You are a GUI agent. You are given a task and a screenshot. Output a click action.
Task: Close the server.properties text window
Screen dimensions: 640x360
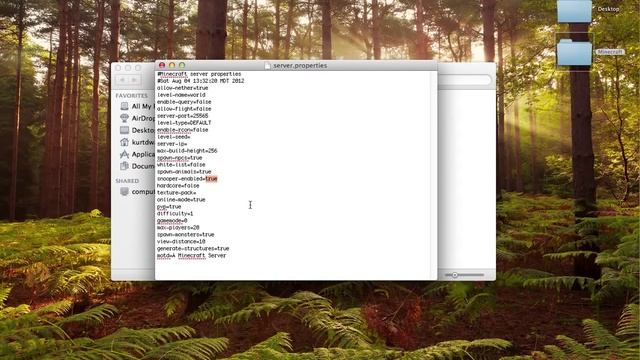click(162, 65)
